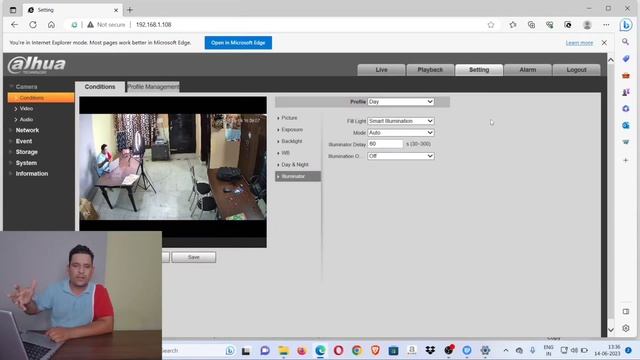Viewport: 640px width, 360px height.
Task: Open the Outlook icon in Edge sidebar
Action: click(625, 125)
